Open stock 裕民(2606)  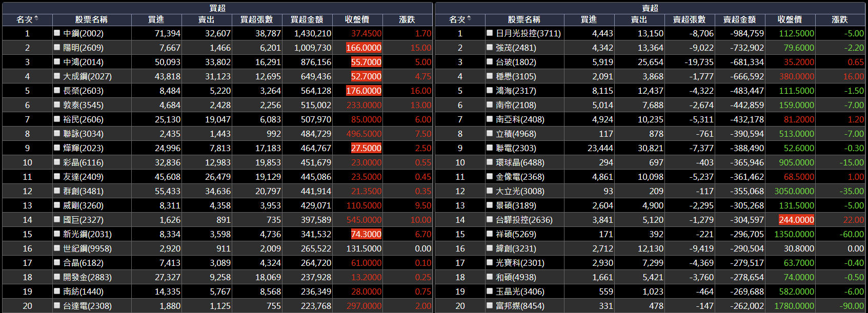pos(83,119)
